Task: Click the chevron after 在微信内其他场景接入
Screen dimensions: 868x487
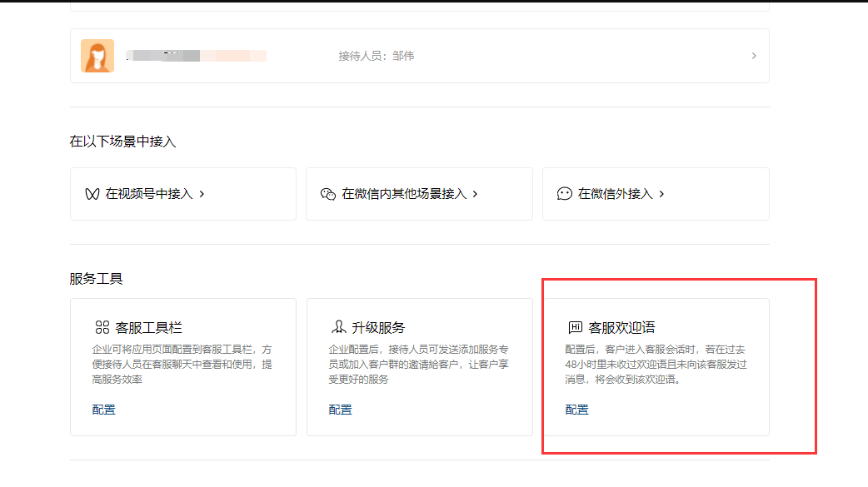Action: 475,194
